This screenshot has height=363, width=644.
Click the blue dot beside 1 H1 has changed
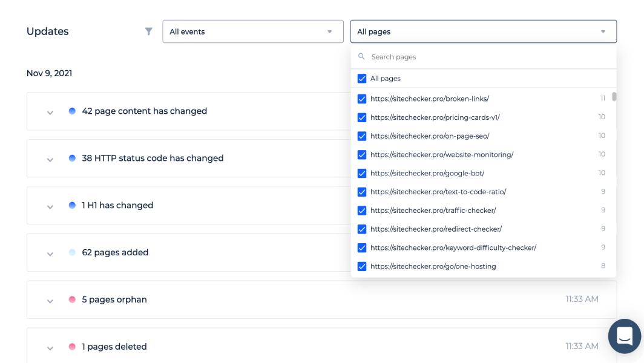click(72, 205)
